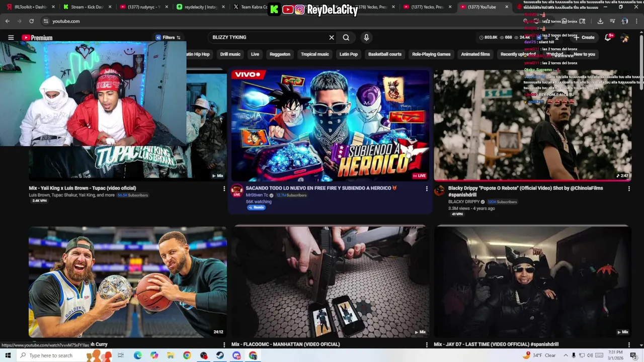This screenshot has width=644, height=362.
Task: Go forward with browser forward arrow
Action: tap(19, 21)
